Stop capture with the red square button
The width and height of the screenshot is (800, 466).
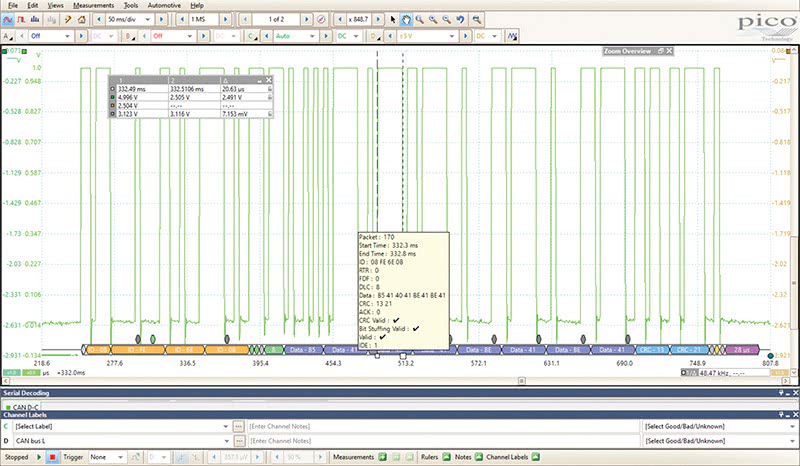point(52,457)
